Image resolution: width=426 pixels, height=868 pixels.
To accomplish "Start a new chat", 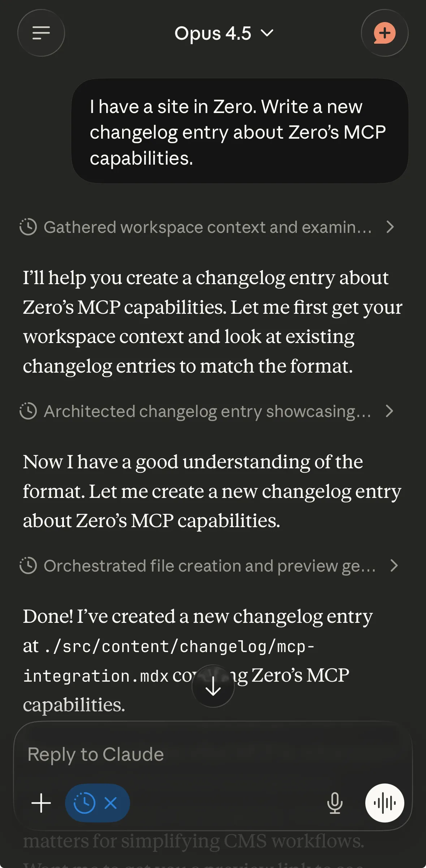I will click(384, 33).
